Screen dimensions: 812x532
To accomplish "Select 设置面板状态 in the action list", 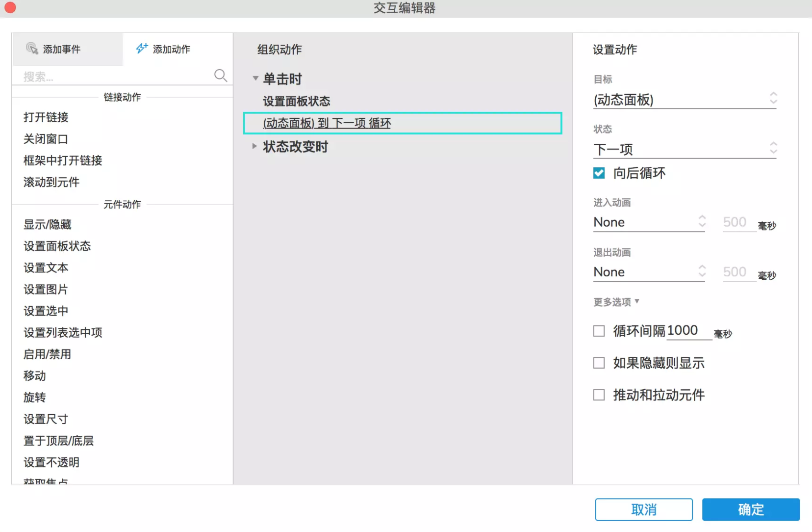I will 57,246.
